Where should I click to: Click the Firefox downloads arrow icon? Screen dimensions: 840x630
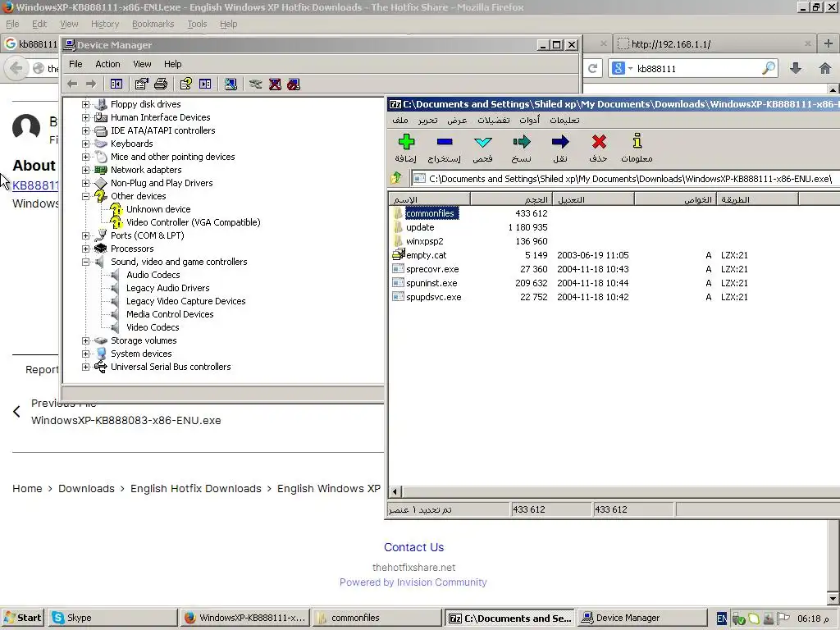pyautogui.click(x=796, y=69)
